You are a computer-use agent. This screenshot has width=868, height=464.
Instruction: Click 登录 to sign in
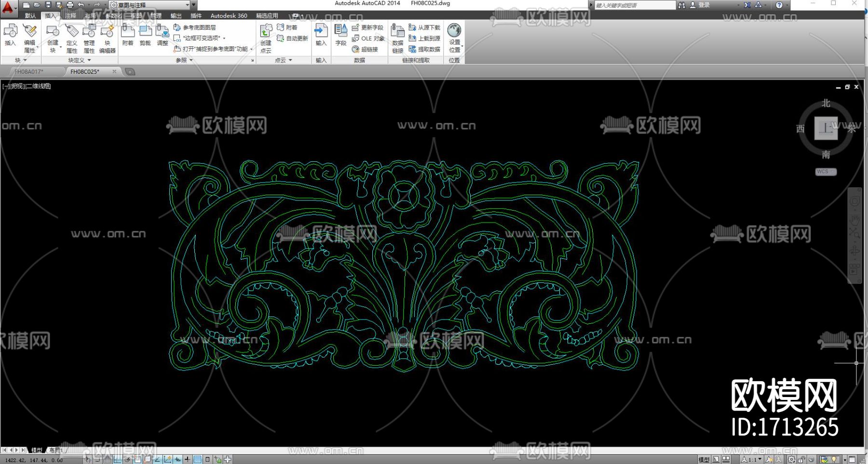pos(704,5)
